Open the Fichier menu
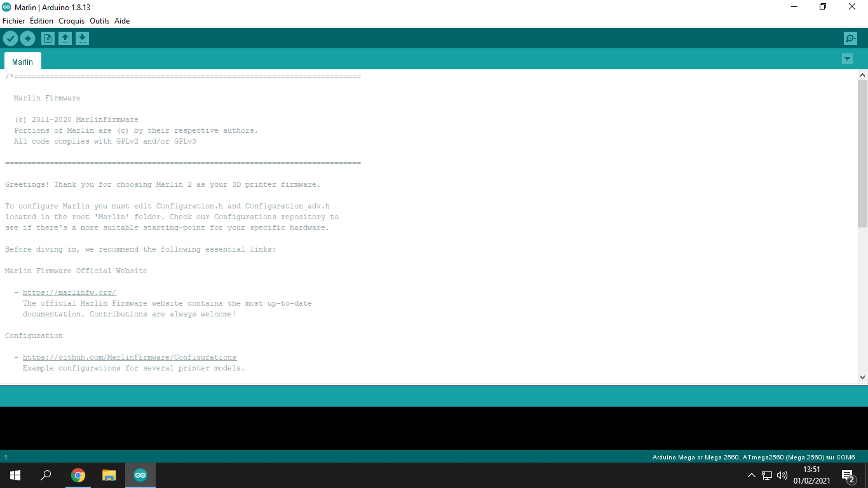 click(x=14, y=21)
